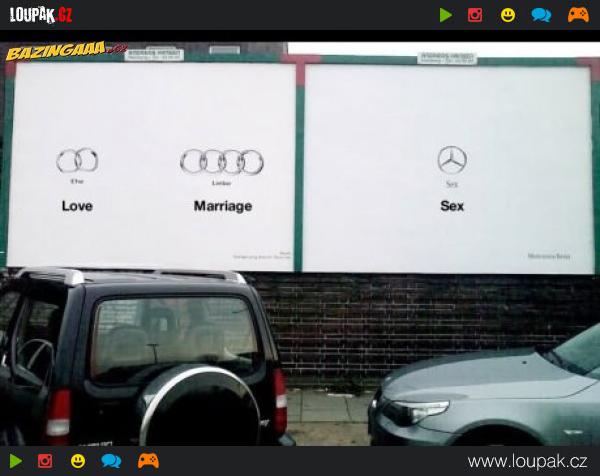
Task: Click the 'Marriage' text on the billboard
Action: (x=223, y=206)
